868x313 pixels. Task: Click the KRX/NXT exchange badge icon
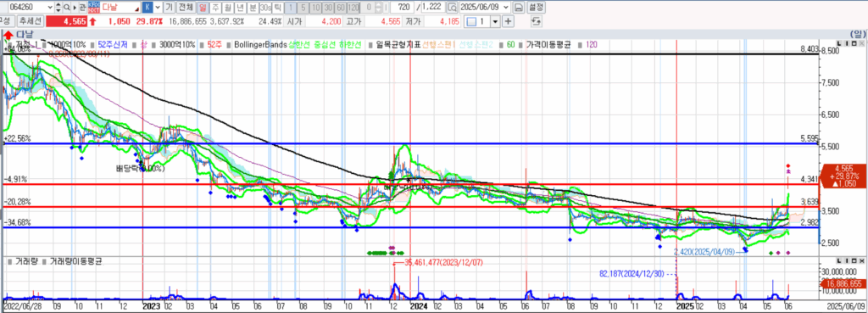coord(93,8)
